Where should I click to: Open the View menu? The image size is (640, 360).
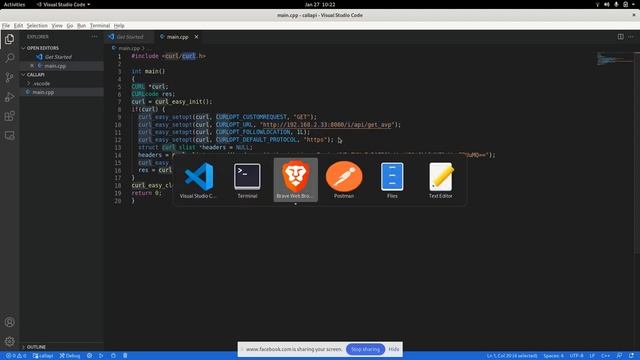point(57,25)
